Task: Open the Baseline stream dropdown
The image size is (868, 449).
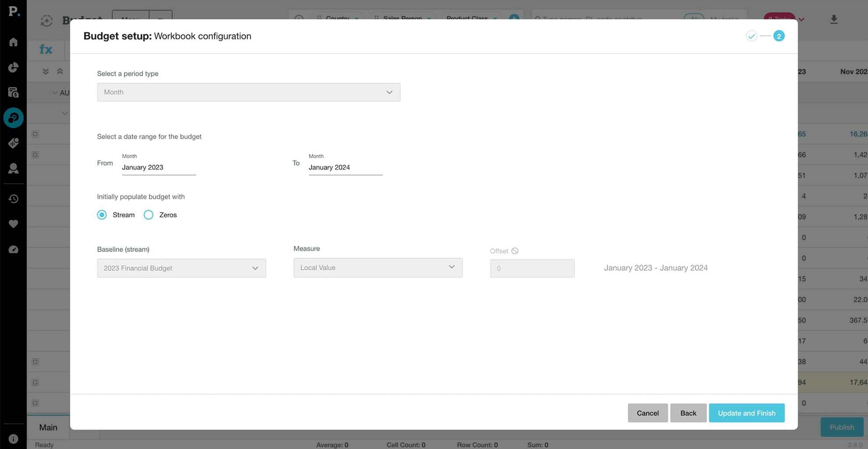Action: [181, 268]
